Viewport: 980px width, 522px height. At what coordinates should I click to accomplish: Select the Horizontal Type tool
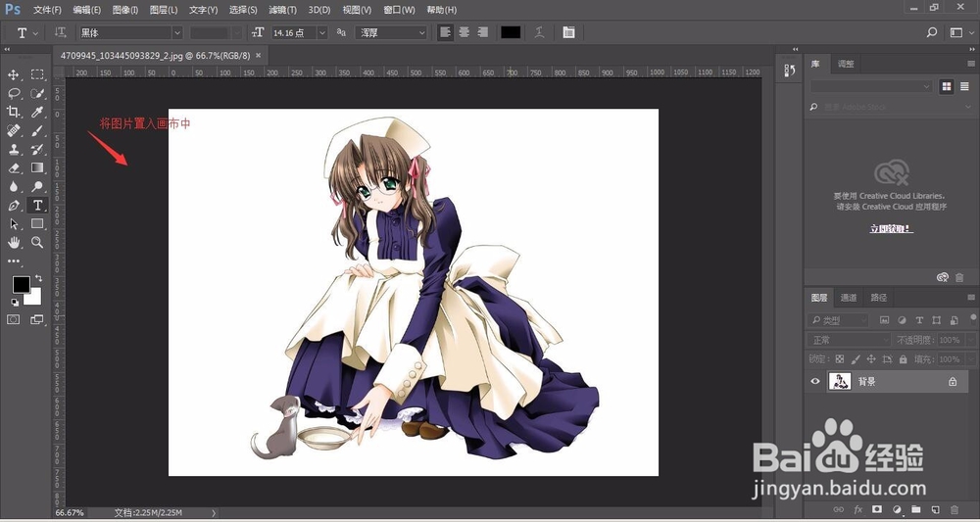(37, 205)
